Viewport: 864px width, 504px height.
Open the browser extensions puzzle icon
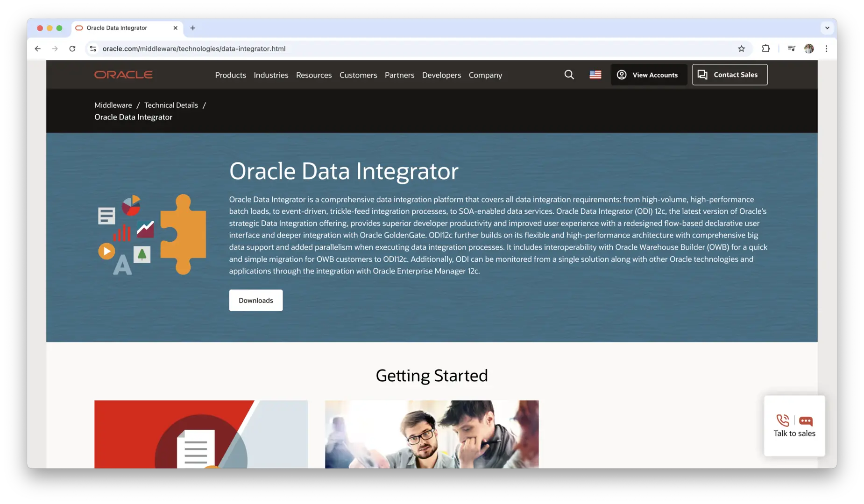click(765, 49)
